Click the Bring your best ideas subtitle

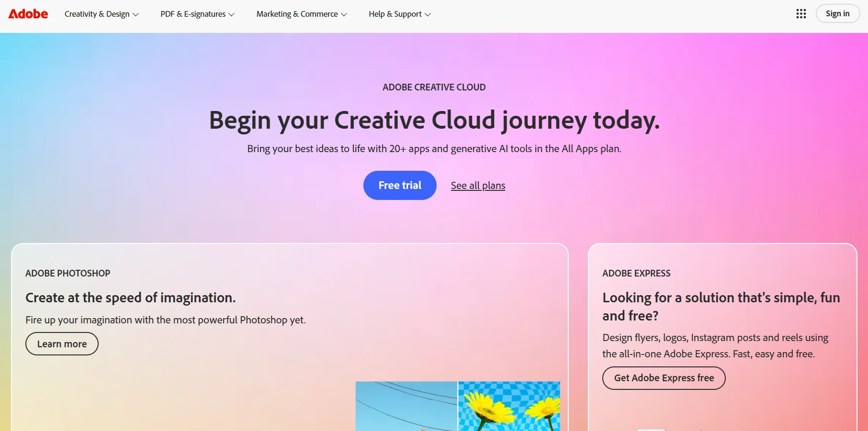pos(434,149)
